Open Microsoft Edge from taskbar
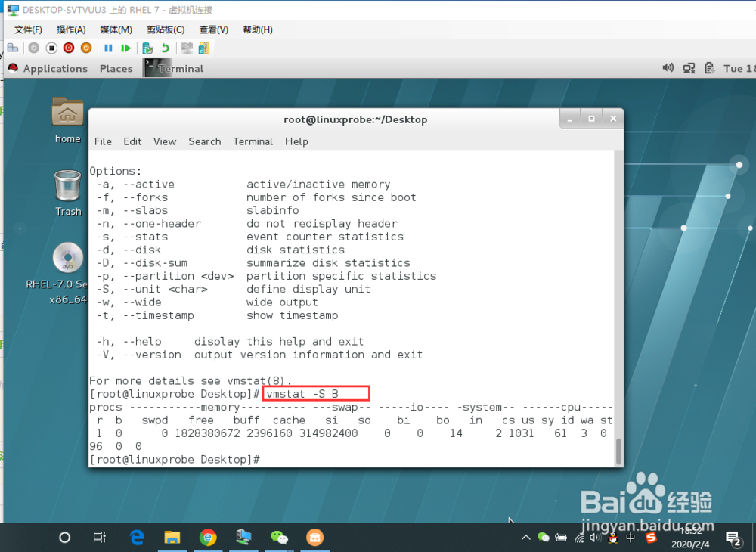This screenshot has width=756, height=552. click(138, 537)
